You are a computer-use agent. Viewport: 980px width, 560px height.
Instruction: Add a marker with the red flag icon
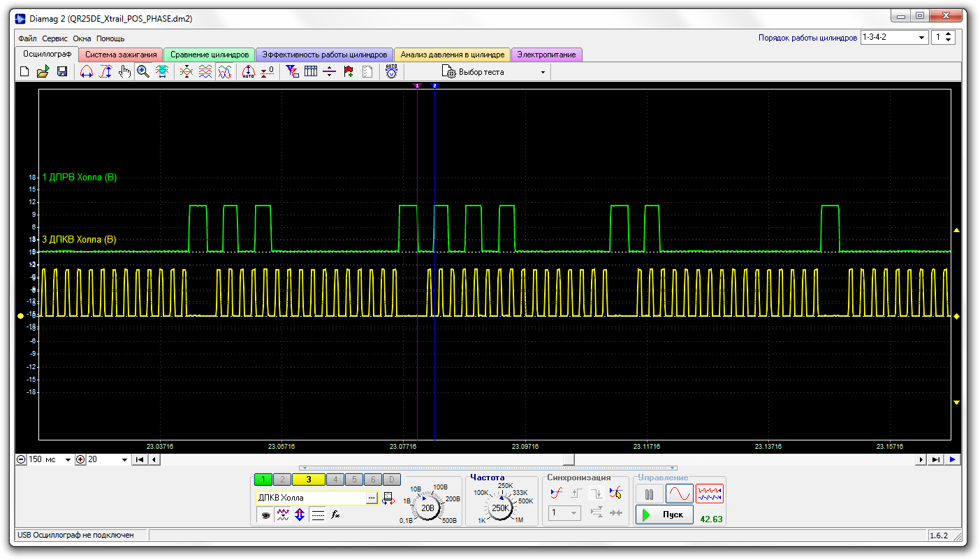(349, 71)
